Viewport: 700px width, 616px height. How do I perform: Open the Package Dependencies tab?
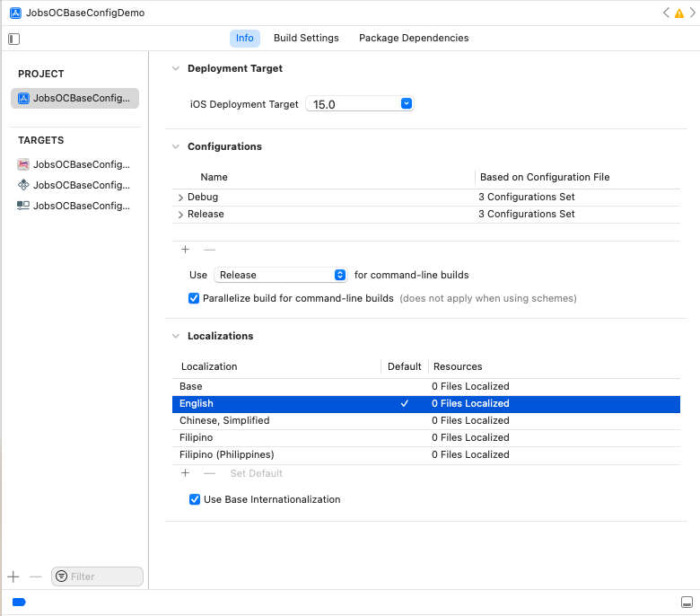click(x=414, y=38)
